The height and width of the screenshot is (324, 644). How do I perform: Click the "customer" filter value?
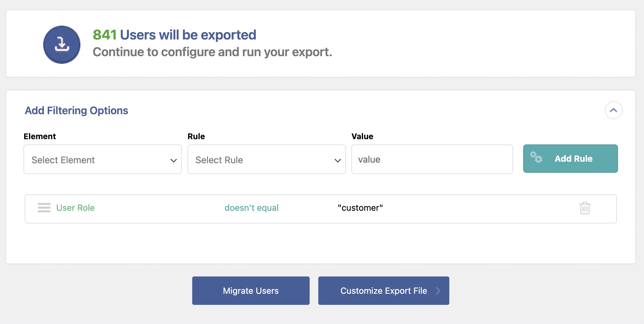point(360,208)
